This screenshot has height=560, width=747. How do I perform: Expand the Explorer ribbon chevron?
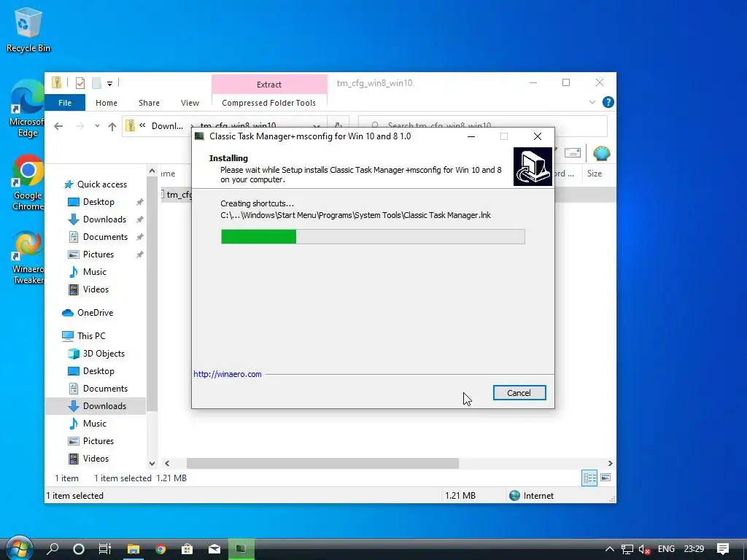click(x=592, y=102)
